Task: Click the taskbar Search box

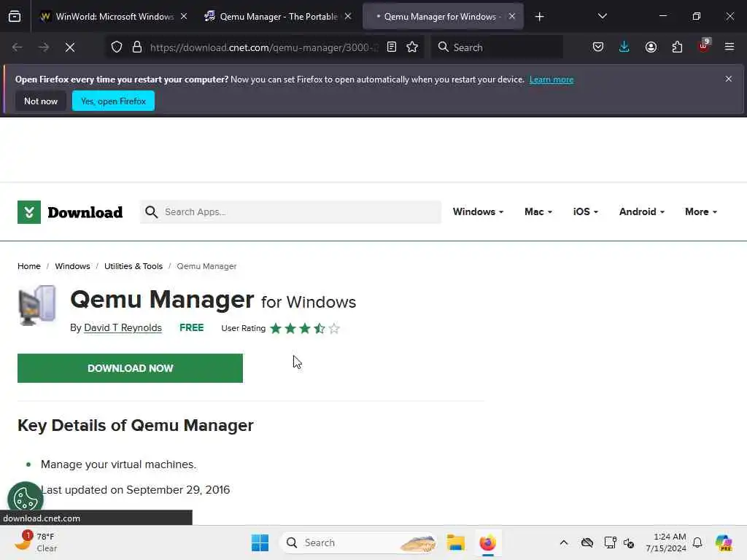Action: (x=359, y=542)
